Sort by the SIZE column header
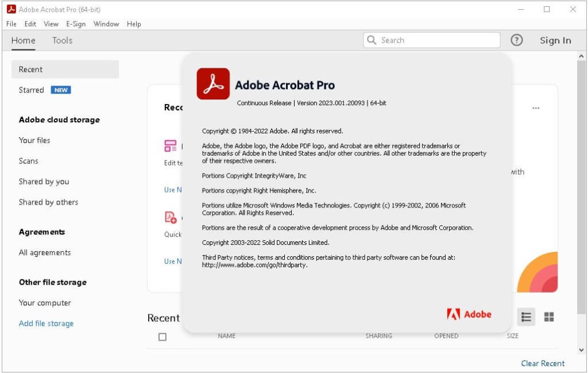 click(x=513, y=336)
